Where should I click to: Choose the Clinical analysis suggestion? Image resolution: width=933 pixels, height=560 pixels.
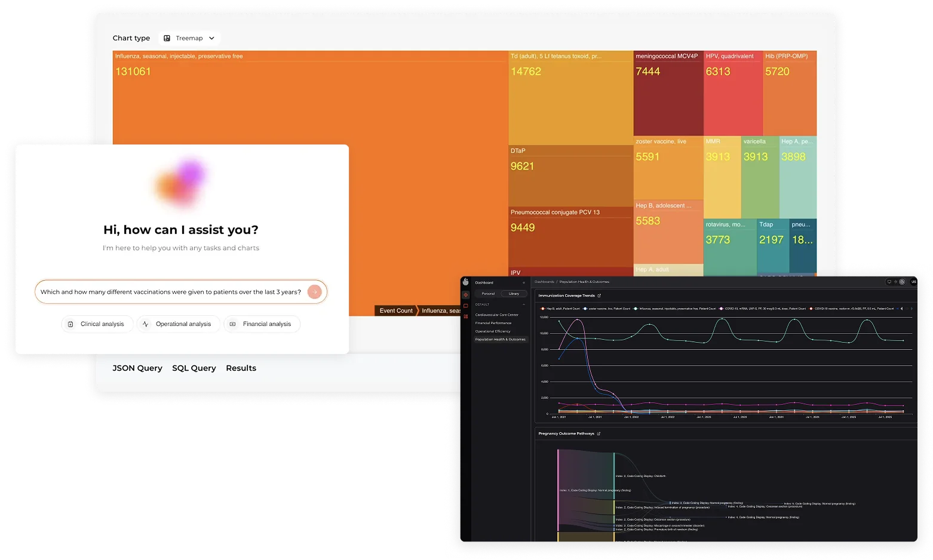pos(97,324)
